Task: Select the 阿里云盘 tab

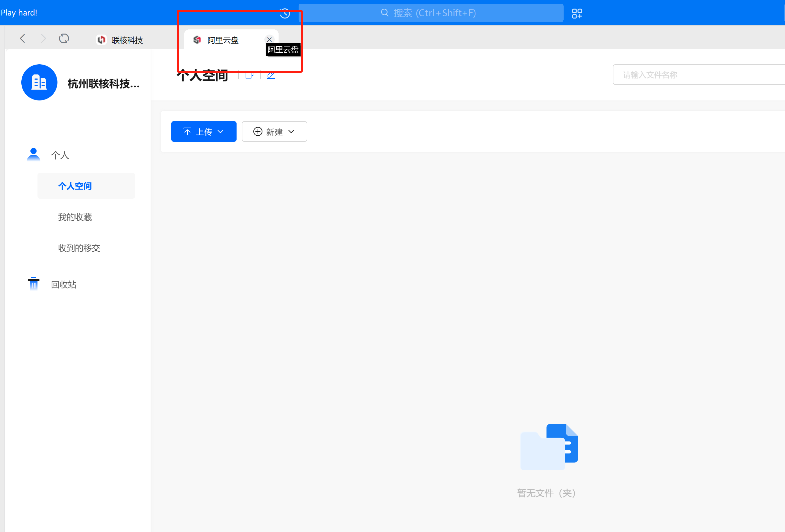Action: point(222,40)
